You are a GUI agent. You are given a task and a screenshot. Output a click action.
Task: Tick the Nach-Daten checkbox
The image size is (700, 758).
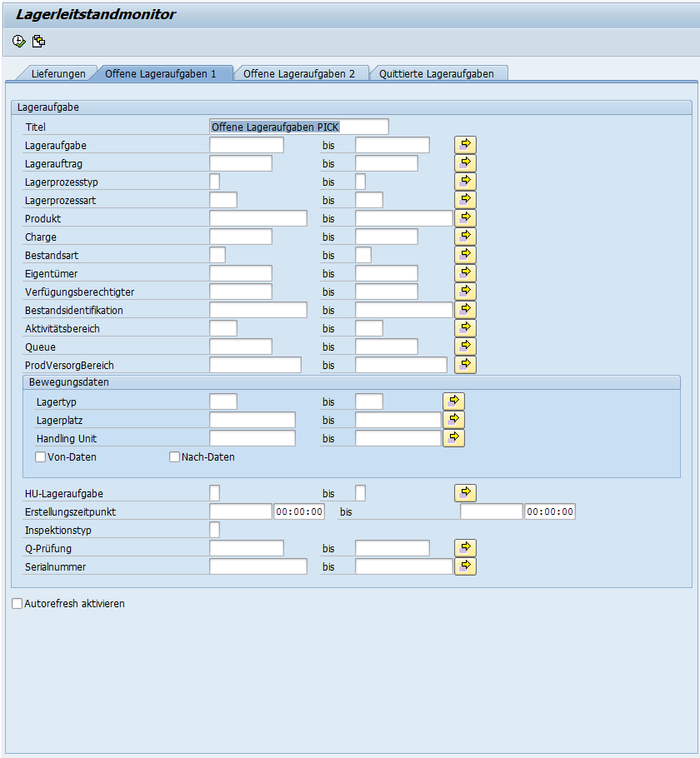point(175,457)
